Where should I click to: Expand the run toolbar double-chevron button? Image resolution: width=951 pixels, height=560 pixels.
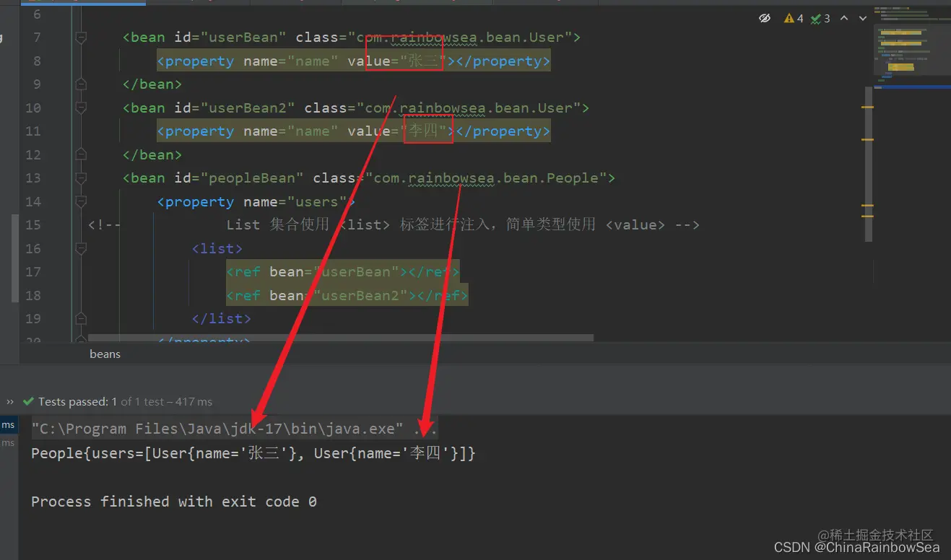(10, 402)
